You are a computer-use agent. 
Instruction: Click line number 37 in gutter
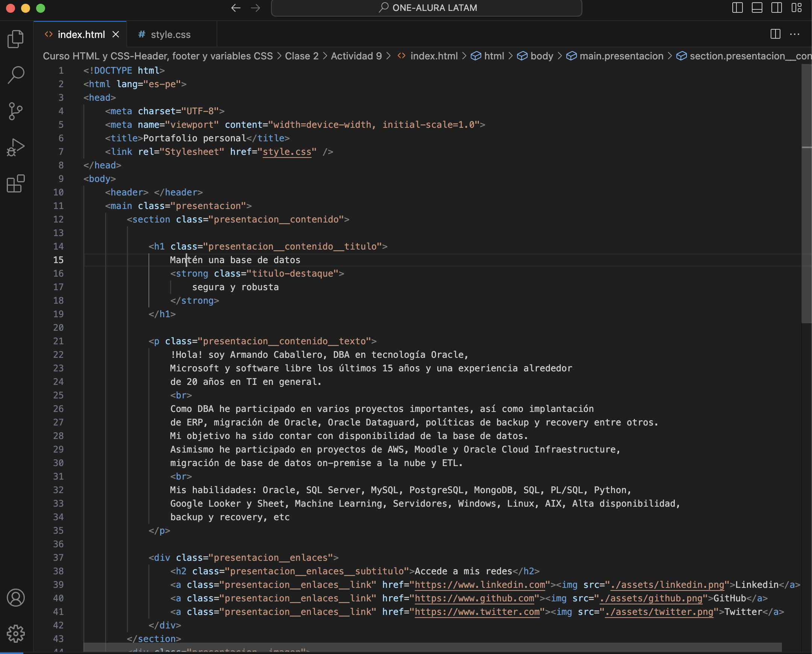click(x=58, y=557)
